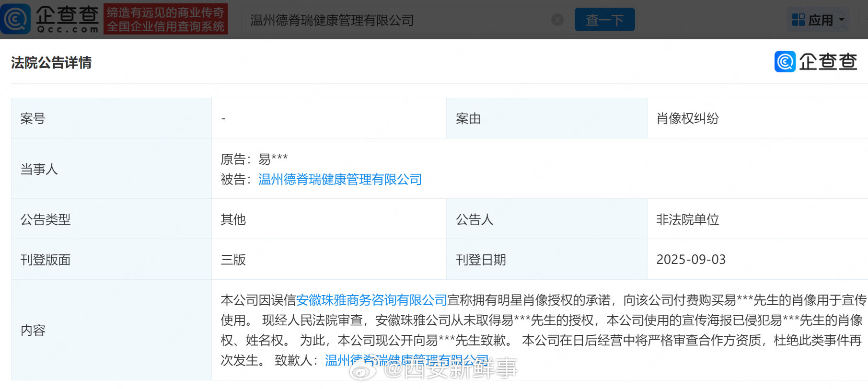Select the 三版 publication page value
The image size is (868, 389).
[233, 260]
